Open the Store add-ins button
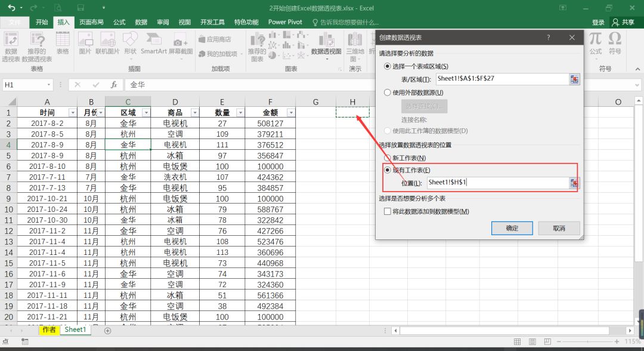Image resolution: width=644 pixels, height=351 pixels. [x=215, y=39]
